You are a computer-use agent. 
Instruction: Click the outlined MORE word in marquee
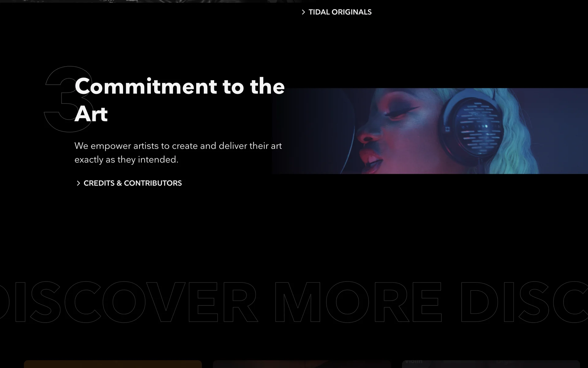click(358, 302)
